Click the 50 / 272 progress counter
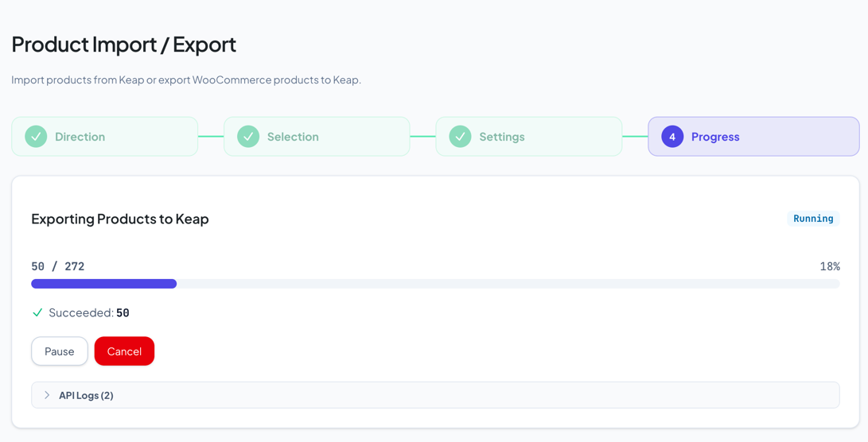The height and width of the screenshot is (442, 868). [58, 266]
